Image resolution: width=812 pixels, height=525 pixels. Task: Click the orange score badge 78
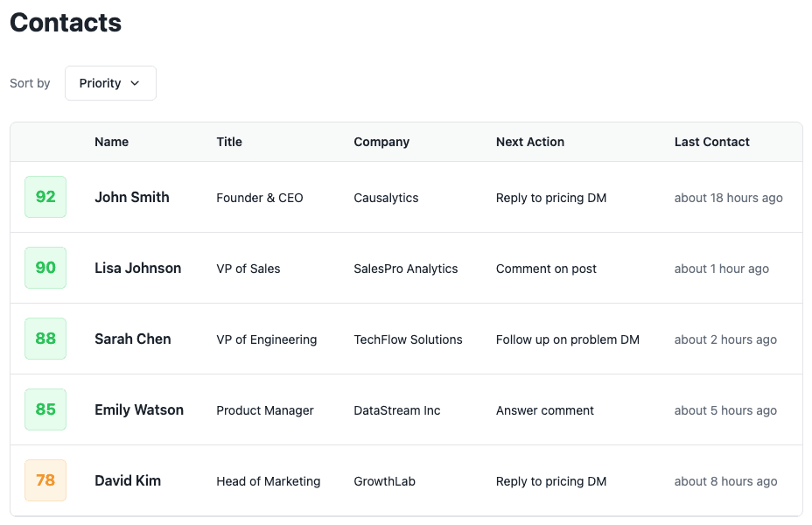click(x=45, y=480)
